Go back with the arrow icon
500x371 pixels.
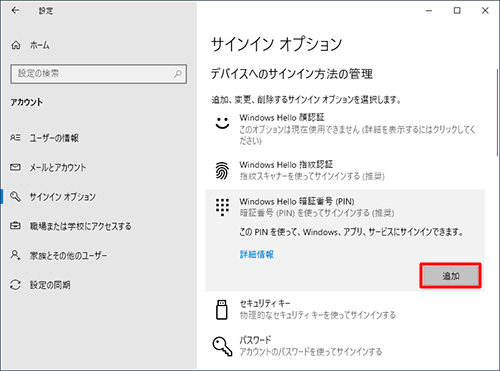(15, 11)
